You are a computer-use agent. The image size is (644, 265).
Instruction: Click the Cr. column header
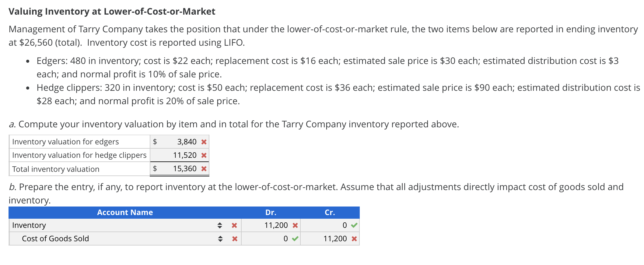pos(330,212)
